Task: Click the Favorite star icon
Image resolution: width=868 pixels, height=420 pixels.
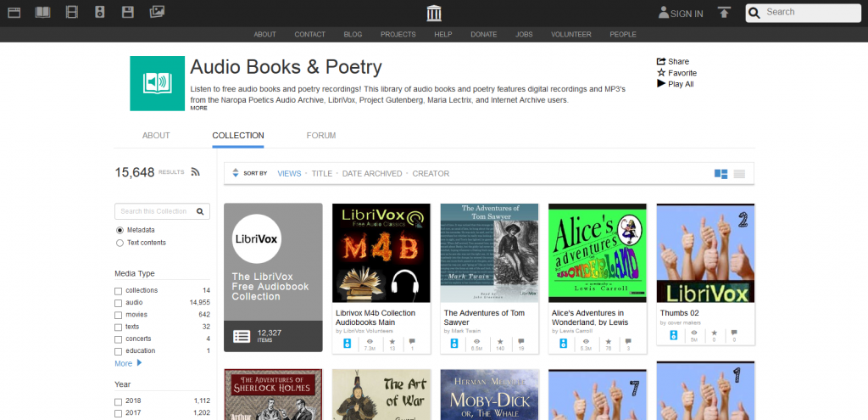Action: [661, 73]
